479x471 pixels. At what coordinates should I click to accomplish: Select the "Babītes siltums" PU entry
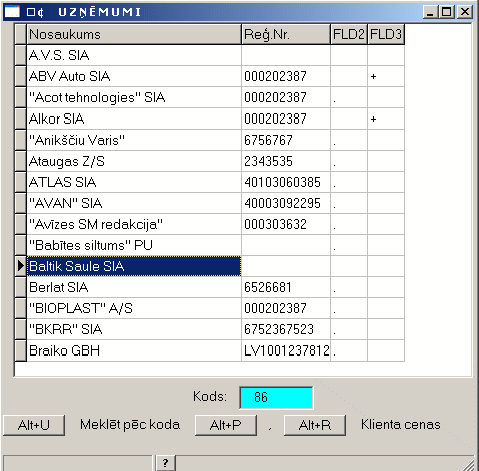pyautogui.click(x=134, y=245)
